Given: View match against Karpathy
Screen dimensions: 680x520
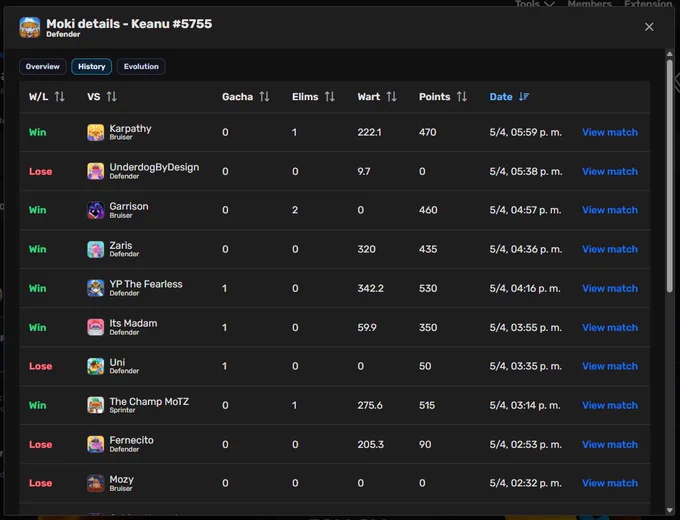Looking at the screenshot, I should 610,132.
